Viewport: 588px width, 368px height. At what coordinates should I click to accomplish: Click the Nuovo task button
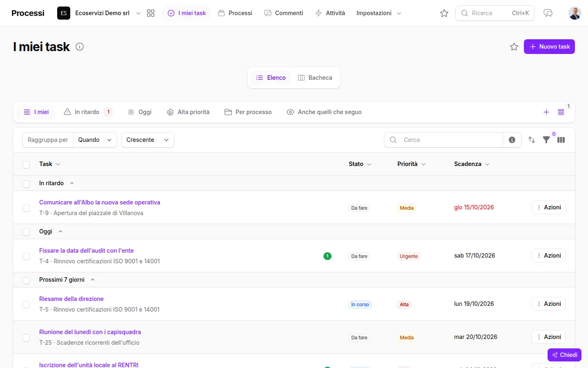[x=549, y=47]
